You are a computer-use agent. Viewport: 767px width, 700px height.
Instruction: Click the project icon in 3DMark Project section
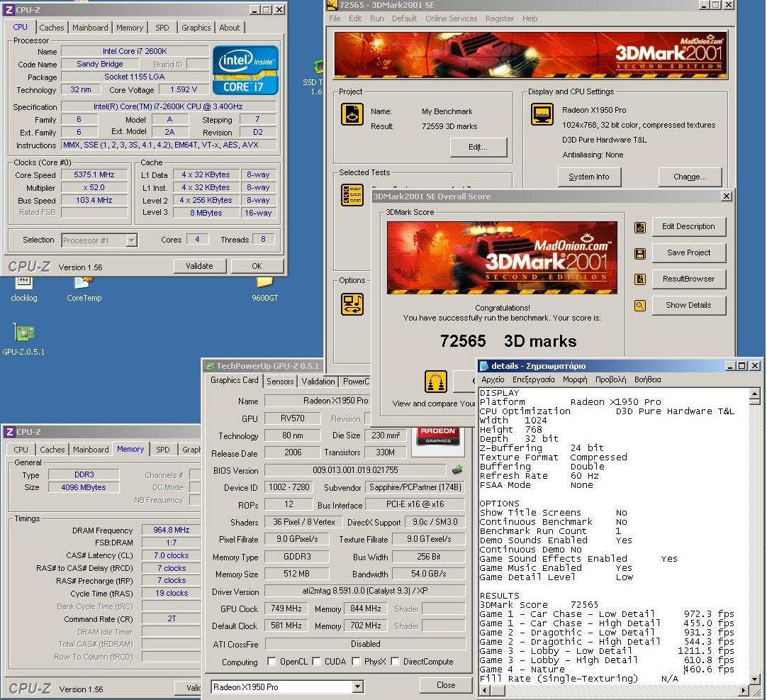click(352, 115)
